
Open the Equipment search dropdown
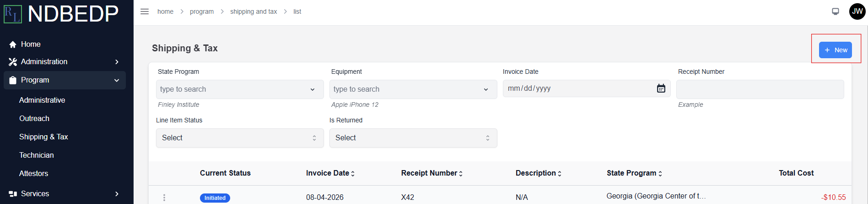(x=413, y=89)
